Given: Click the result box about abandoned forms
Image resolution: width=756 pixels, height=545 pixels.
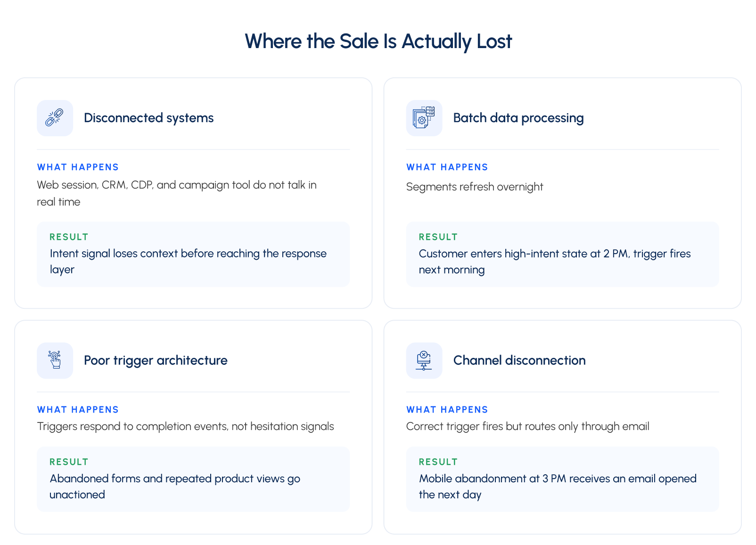Looking at the screenshot, I should pyautogui.click(x=193, y=479).
